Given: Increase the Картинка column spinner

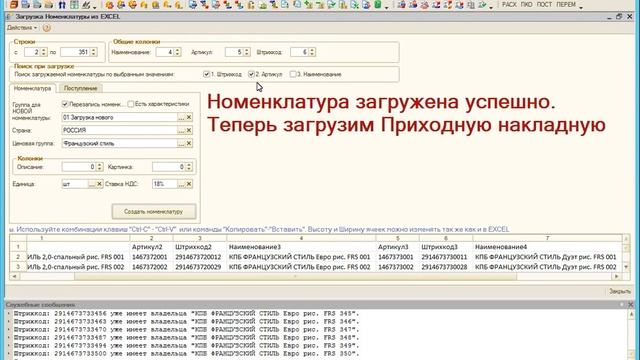Looking at the screenshot, I should click(189, 165).
